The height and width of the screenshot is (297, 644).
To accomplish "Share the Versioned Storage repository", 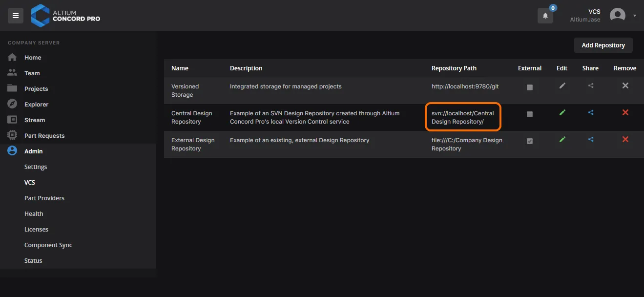I will click(x=591, y=86).
